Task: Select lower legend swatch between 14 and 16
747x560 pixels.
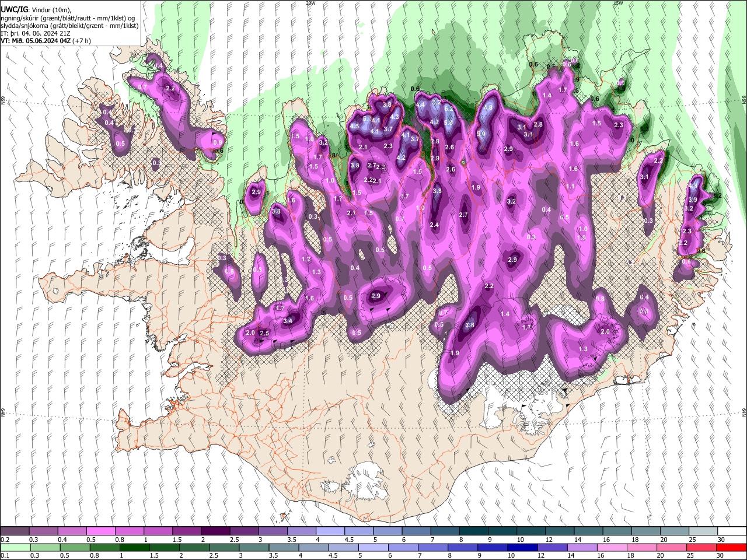Action: [582, 547]
